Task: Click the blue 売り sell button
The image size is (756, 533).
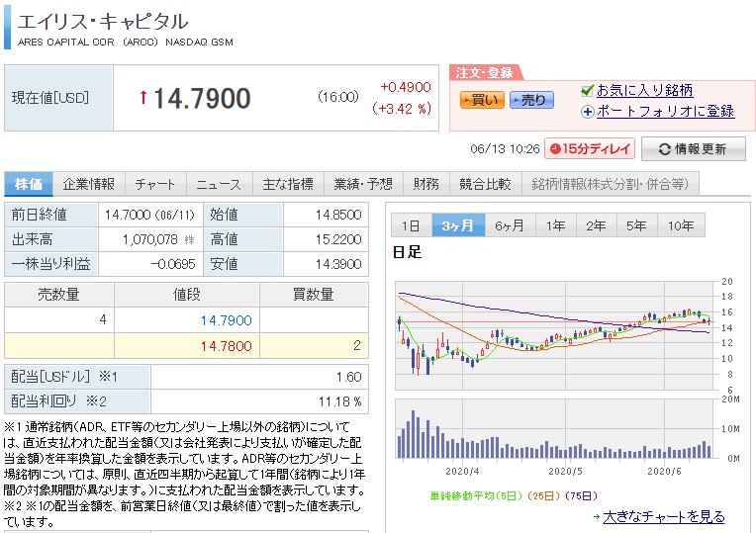Action: [531, 100]
